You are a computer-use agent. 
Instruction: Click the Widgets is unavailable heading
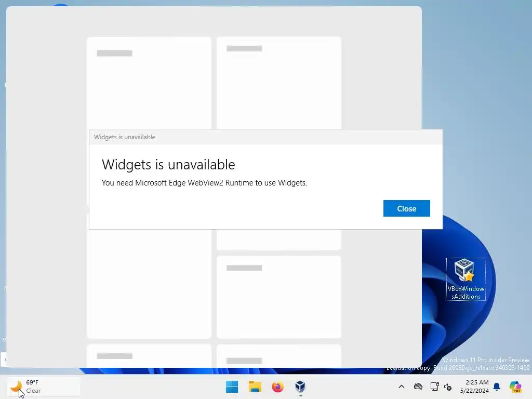click(168, 165)
